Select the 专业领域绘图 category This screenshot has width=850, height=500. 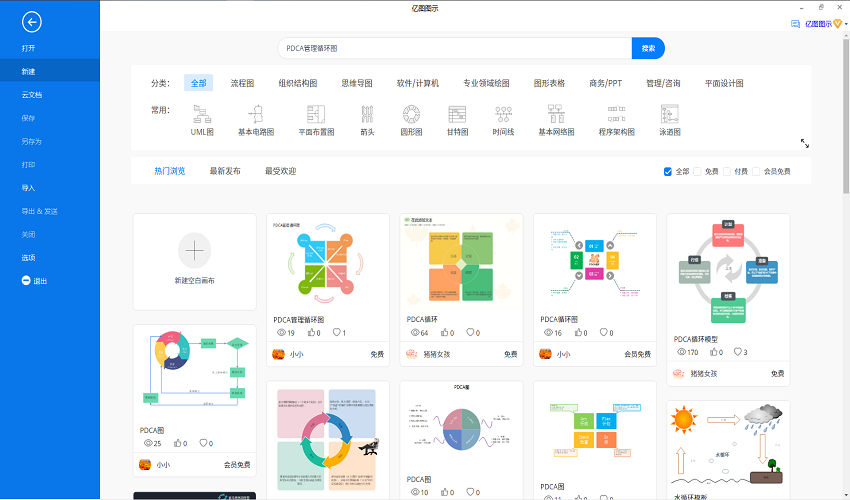point(486,83)
